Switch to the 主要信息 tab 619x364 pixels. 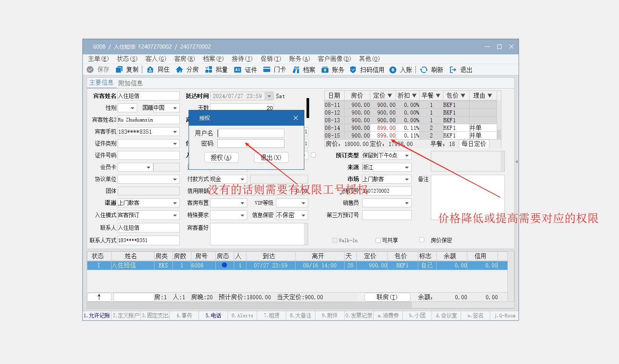pyautogui.click(x=102, y=83)
